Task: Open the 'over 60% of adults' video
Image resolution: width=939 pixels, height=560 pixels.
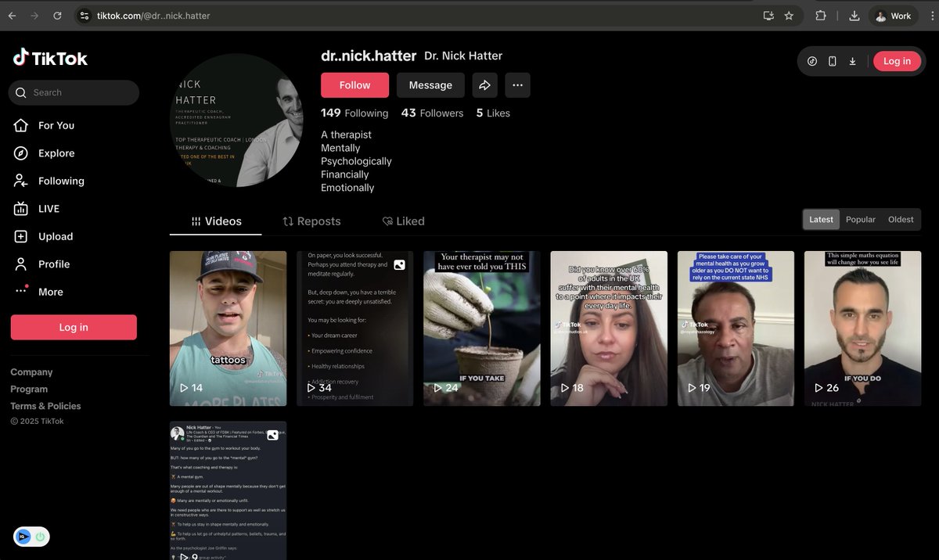Action: [609, 328]
